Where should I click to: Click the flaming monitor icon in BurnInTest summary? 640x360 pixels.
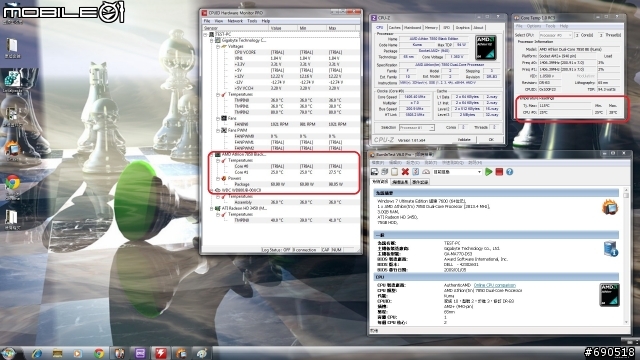[x=610, y=207]
